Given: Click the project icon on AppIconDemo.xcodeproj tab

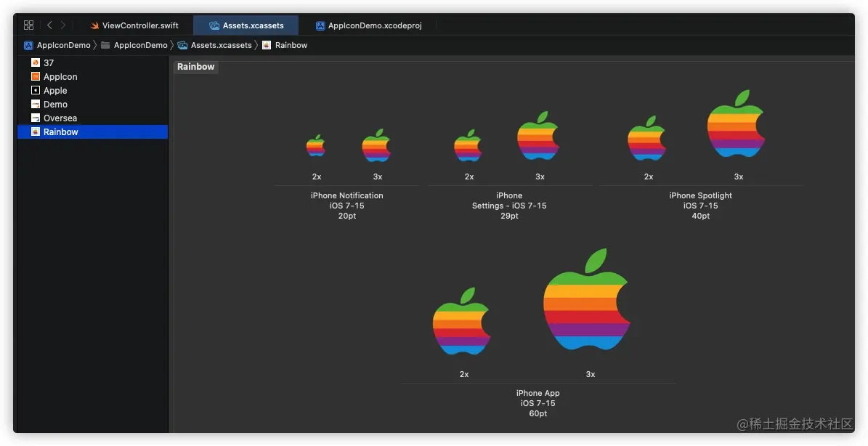Looking at the screenshot, I should (x=320, y=25).
